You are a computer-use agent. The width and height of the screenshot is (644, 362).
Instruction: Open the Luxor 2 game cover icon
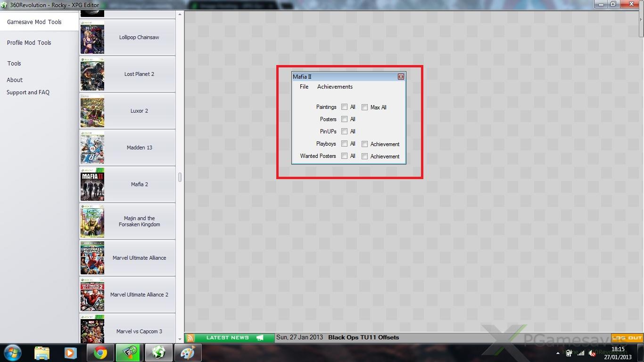click(92, 111)
